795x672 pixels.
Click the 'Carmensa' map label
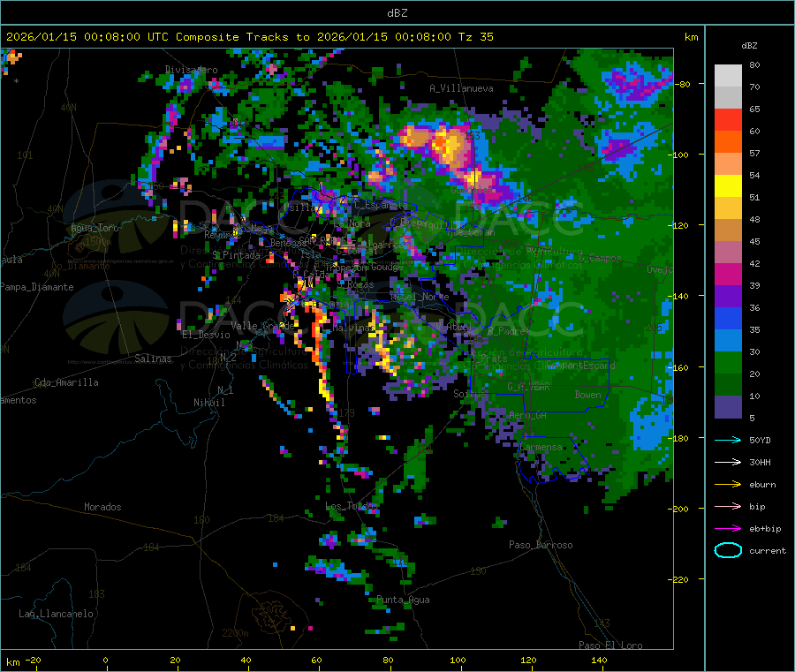click(x=541, y=447)
